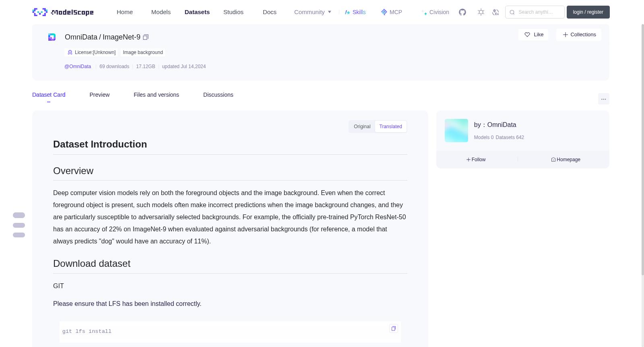644x347 pixels.
Task: Select the Dataset Card tab
Action: (49, 95)
